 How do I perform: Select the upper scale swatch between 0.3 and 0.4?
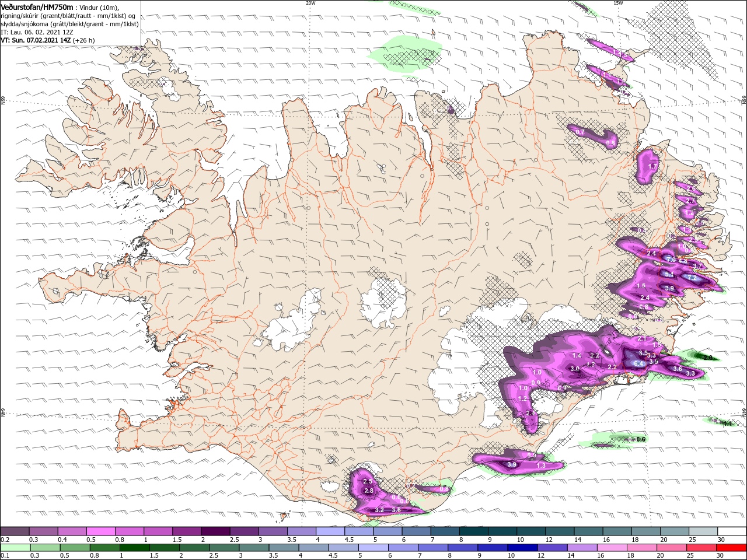(x=44, y=531)
